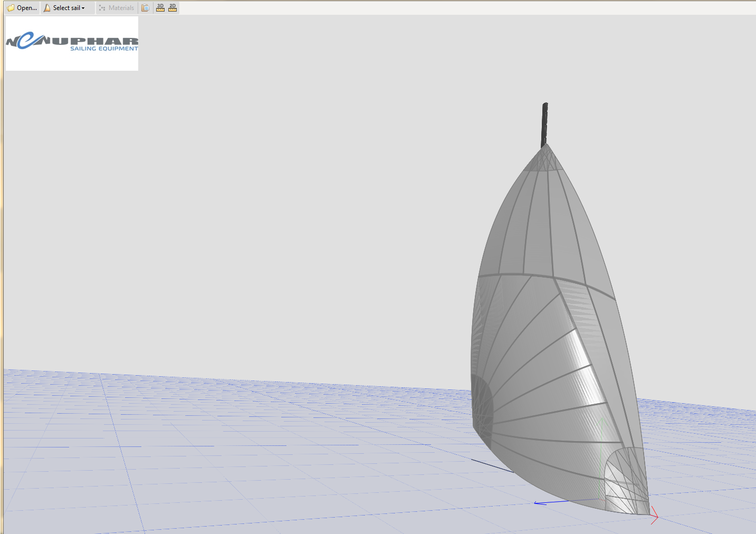
Task: Select the horizontal seam across the sail
Action: pos(528,275)
